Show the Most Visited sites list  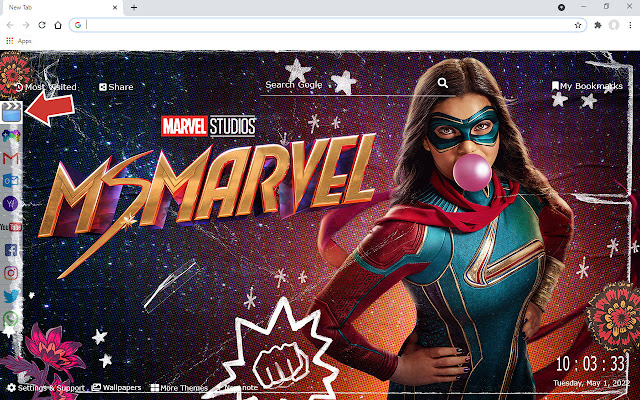46,87
